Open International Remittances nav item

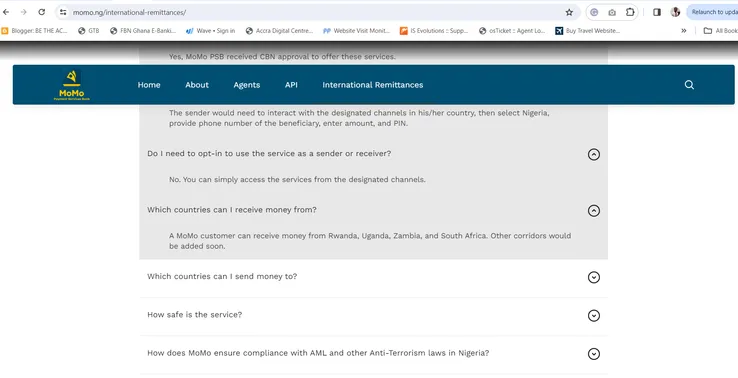pos(373,85)
